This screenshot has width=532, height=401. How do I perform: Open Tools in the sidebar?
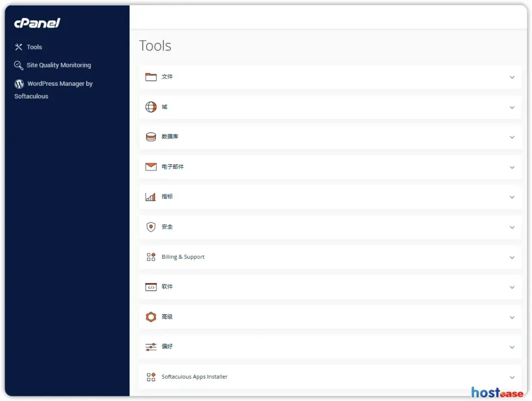pyautogui.click(x=34, y=47)
